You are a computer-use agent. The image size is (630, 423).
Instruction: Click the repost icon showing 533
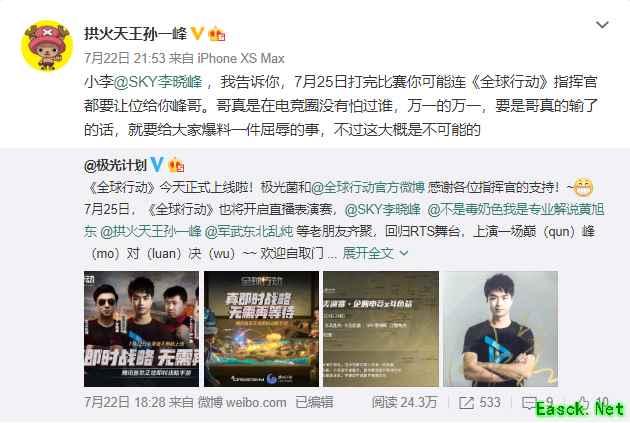click(x=466, y=403)
